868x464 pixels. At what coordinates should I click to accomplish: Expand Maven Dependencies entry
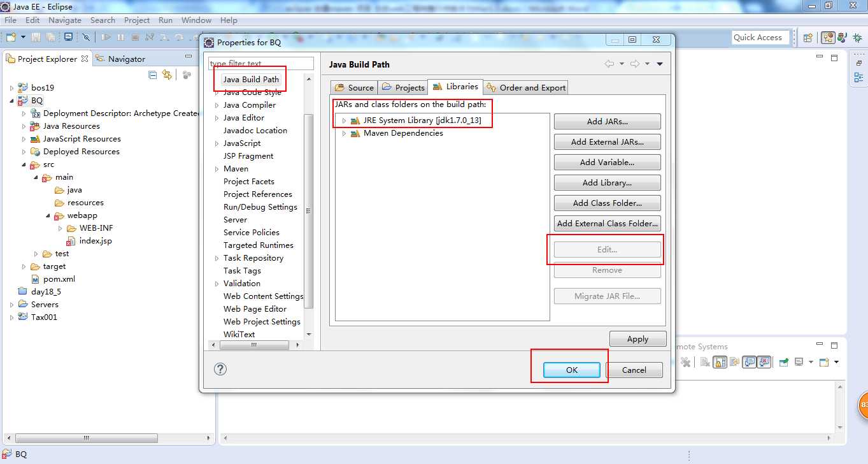click(344, 133)
